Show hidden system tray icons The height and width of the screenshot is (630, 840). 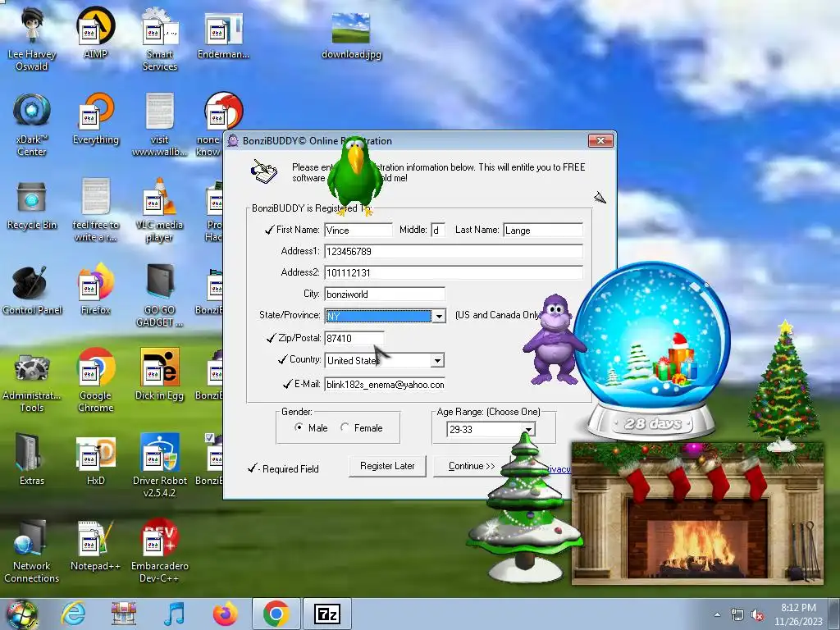click(x=717, y=615)
